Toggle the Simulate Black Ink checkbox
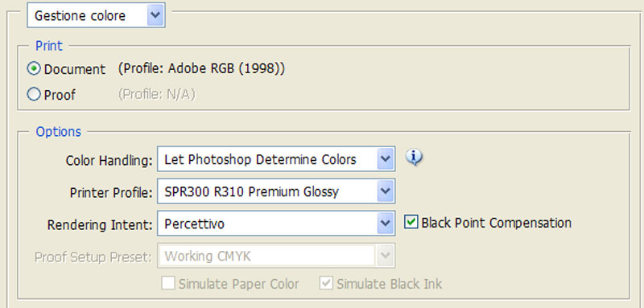The image size is (644, 308). (326, 283)
